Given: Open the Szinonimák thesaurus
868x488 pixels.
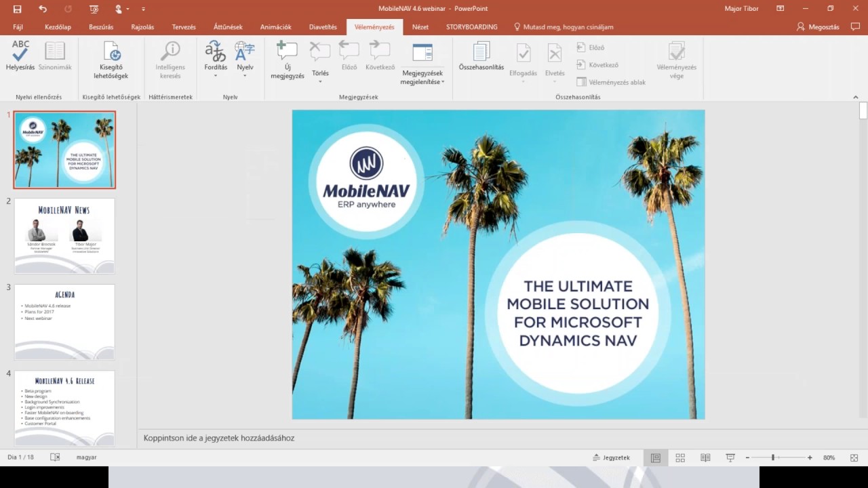Looking at the screenshot, I should coord(55,56).
